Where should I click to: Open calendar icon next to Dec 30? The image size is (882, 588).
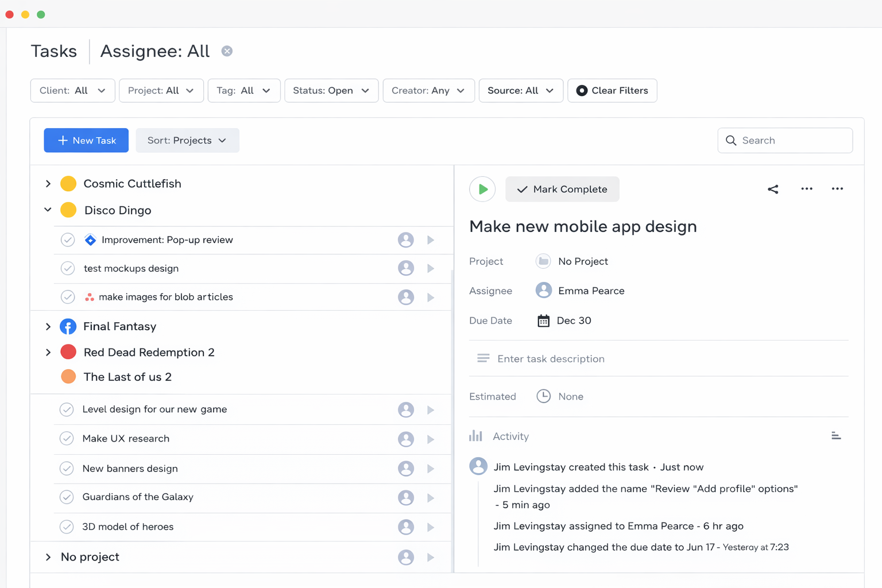coord(543,320)
